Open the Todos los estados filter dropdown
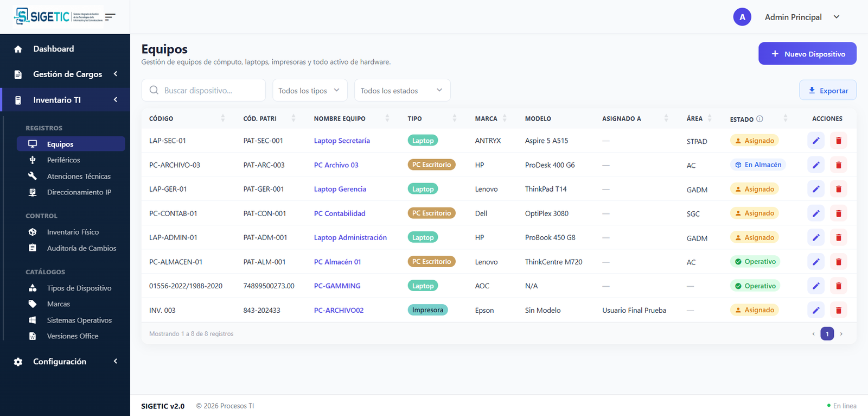 (402, 90)
